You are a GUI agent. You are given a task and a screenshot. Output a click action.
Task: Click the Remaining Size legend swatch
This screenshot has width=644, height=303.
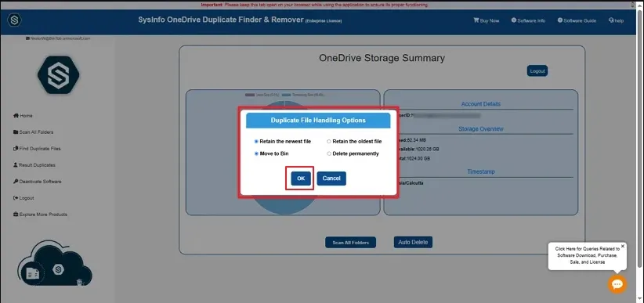coord(286,95)
